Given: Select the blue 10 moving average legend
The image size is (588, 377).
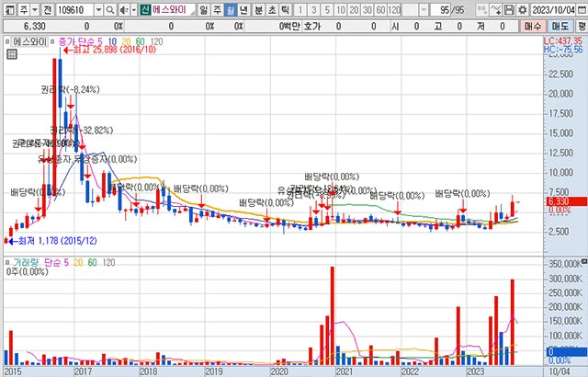Looking at the screenshot, I should click(x=112, y=41).
